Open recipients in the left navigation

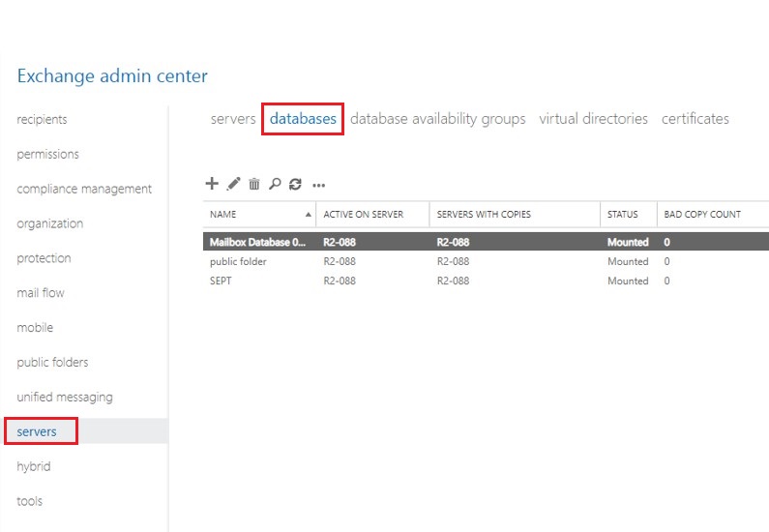(x=42, y=119)
